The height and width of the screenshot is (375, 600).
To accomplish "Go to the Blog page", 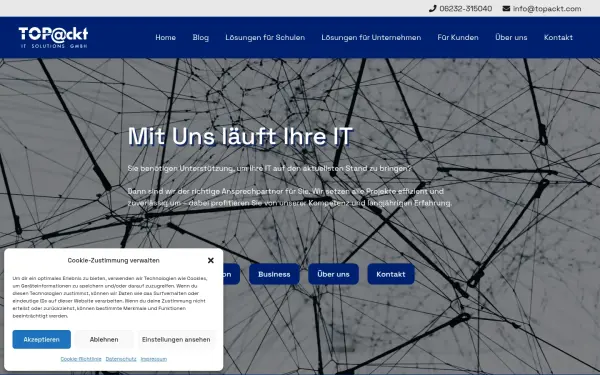I will coord(201,38).
